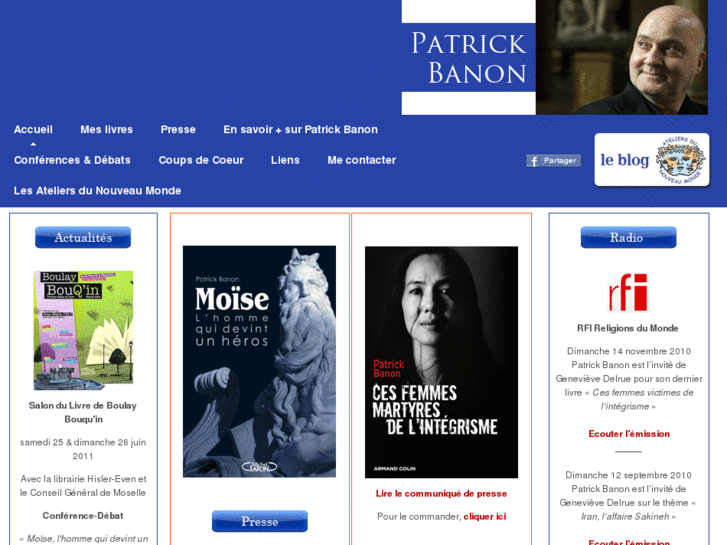Open le blog Ateliers du Nouveau Monde logo
The width and height of the screenshot is (727, 545).
click(652, 160)
